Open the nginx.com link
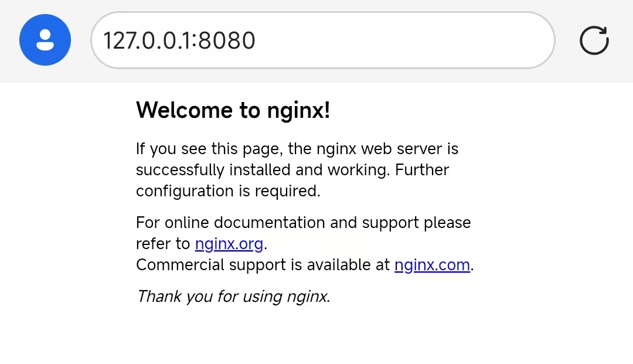 [432, 265]
